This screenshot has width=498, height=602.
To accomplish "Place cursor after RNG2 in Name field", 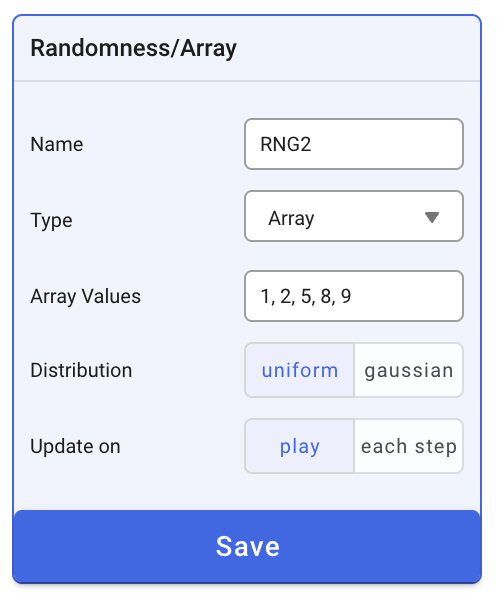I will pos(312,144).
